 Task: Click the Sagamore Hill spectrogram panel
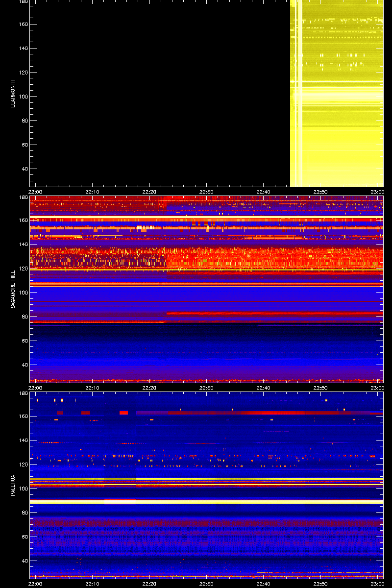click(206, 289)
